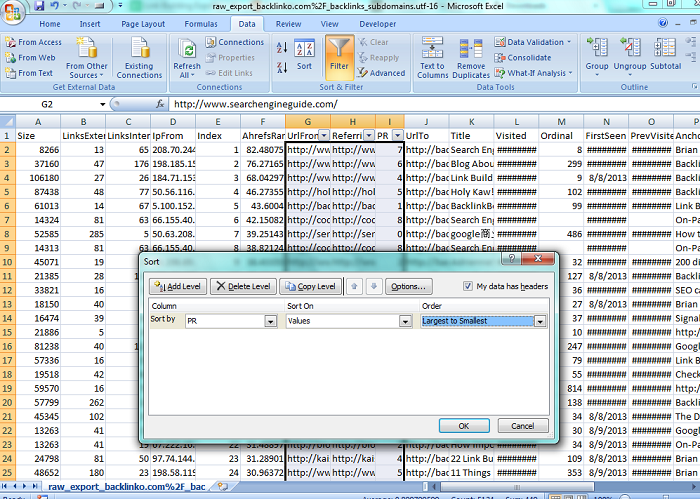
Task: Click the Select All corner button
Action: click(x=8, y=121)
